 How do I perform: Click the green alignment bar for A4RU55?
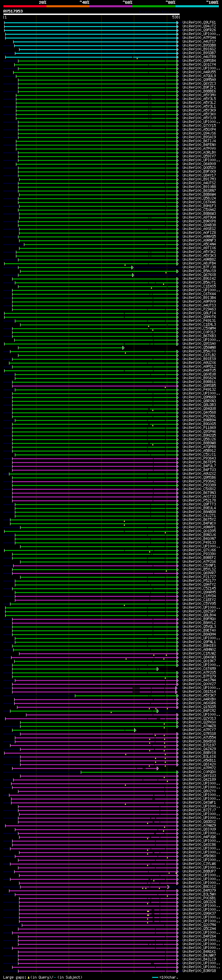pyautogui.click(x=96, y=72)
